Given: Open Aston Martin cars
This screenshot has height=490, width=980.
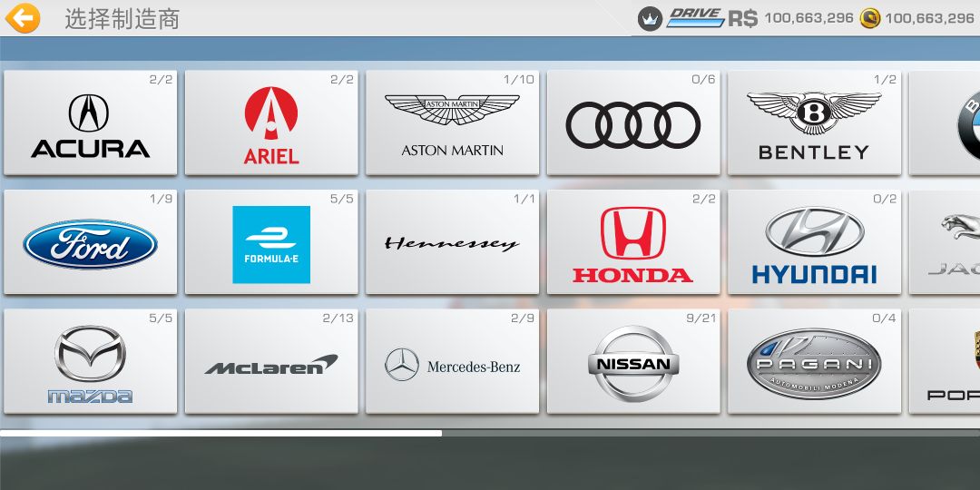Looking at the screenshot, I should tap(453, 122).
